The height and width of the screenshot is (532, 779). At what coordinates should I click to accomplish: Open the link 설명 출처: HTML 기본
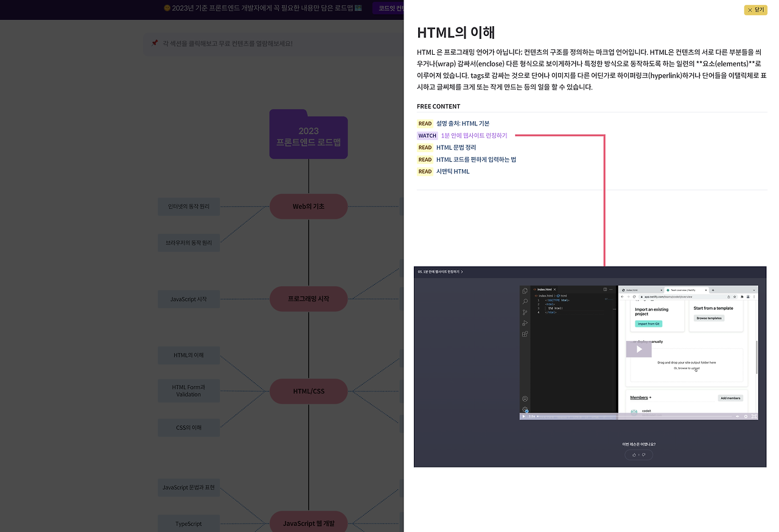point(463,124)
